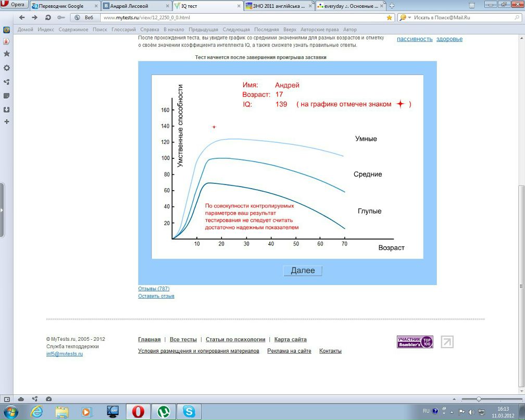
Task: Click the Widgets gear icon in sidebar
Action: point(7,68)
